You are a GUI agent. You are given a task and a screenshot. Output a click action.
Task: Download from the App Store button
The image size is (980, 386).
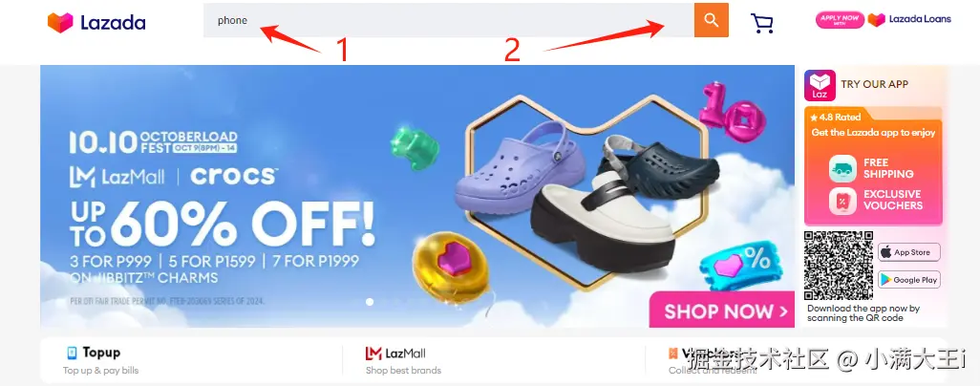(x=909, y=253)
